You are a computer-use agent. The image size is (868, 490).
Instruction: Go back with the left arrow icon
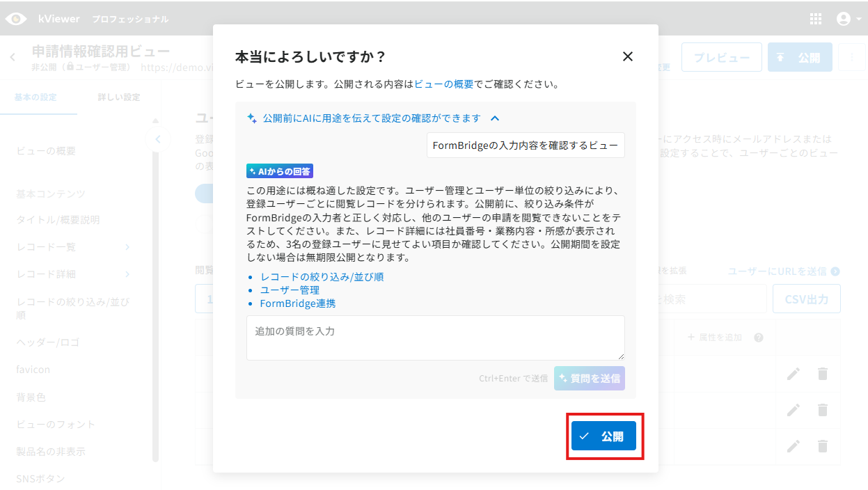(13, 57)
